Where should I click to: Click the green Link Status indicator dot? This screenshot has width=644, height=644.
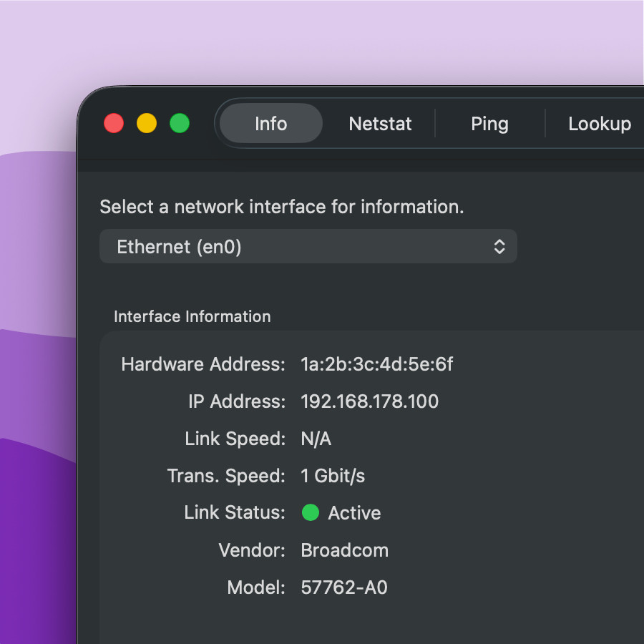(x=311, y=512)
